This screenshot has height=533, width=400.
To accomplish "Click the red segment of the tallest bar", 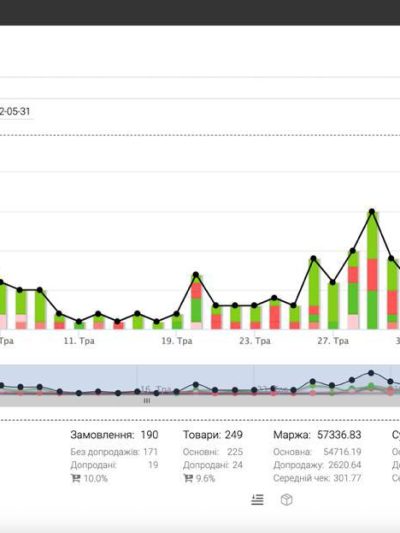I will (x=372, y=275).
